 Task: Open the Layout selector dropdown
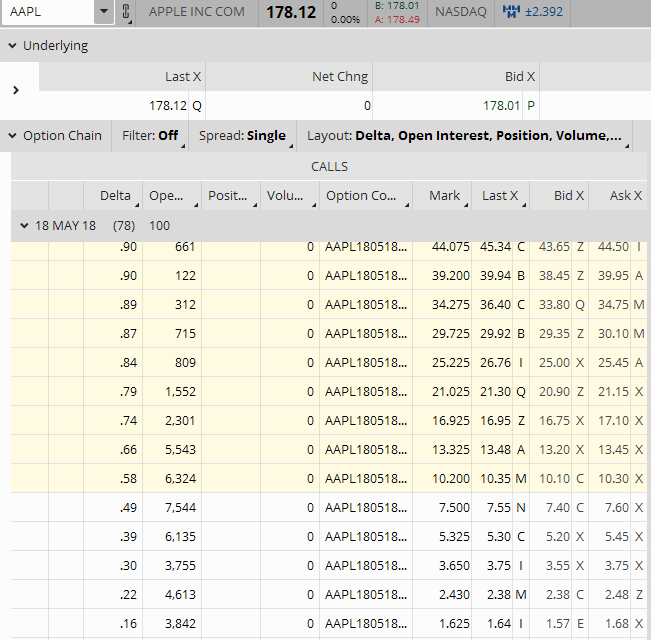point(464,136)
